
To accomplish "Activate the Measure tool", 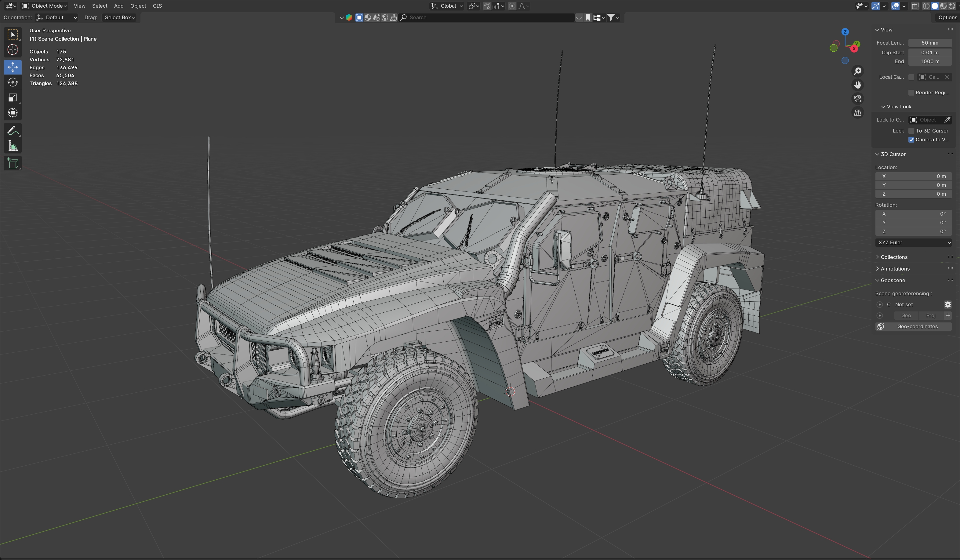I will pos(13,146).
